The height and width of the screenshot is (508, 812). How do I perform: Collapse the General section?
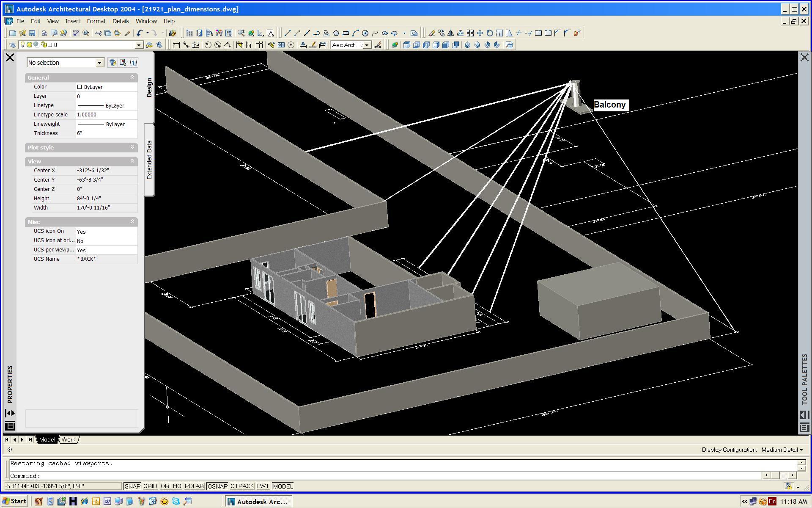[132, 77]
